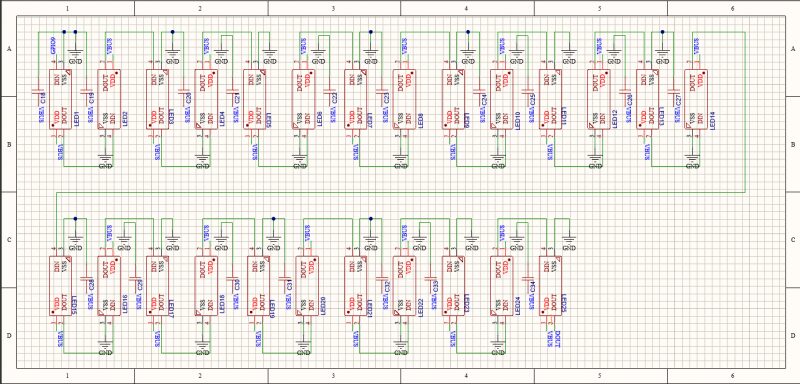Click the GPIO9 net label
This screenshot has height=384, width=800.
[x=54, y=45]
